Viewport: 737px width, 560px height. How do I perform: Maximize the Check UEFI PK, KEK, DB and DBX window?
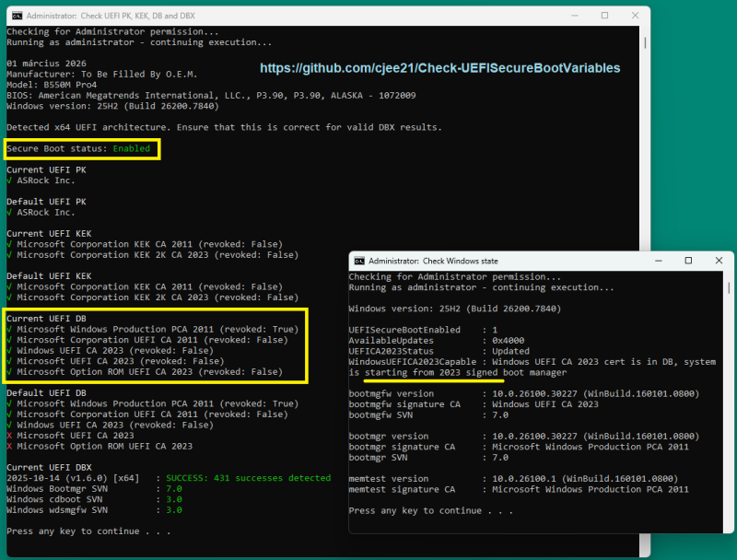605,16
